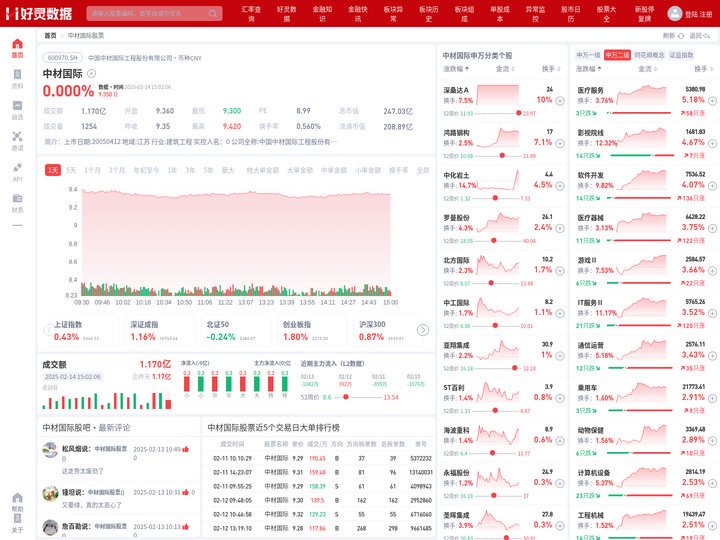The image size is (720, 540).
Task: Open 股市日历 in top navigation
Action: point(571,14)
